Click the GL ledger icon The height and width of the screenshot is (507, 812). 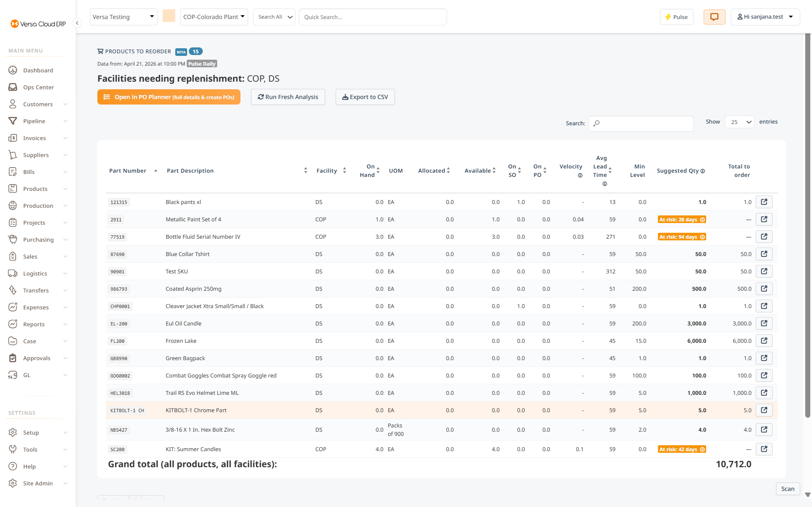pos(13,375)
